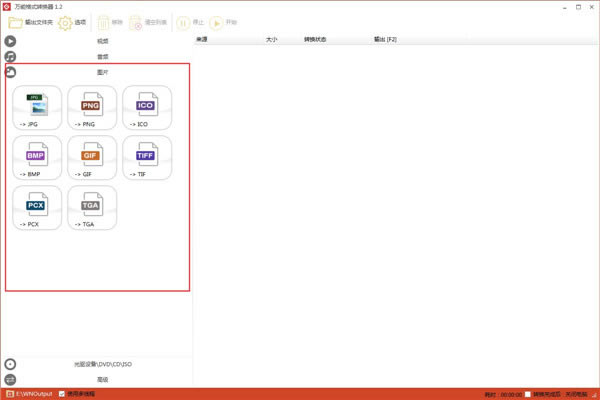Click the clear list (清空列表) toolbar button
The image size is (600, 400).
[148, 23]
